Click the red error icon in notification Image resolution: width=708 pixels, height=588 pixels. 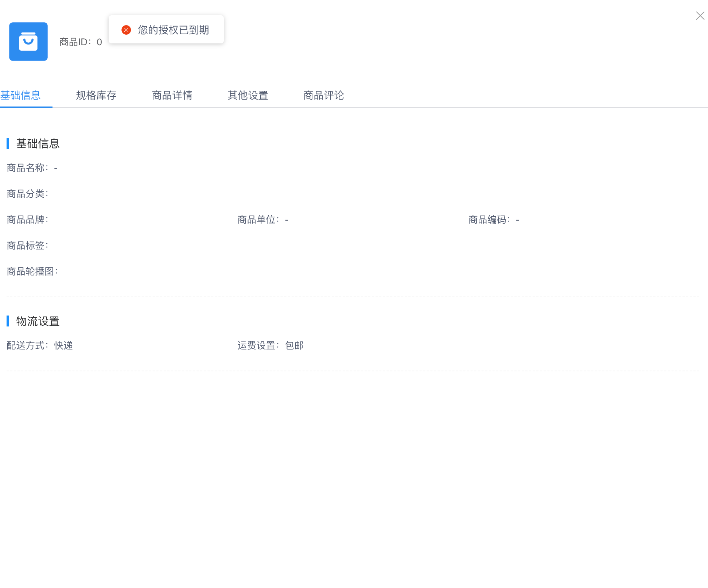(126, 30)
